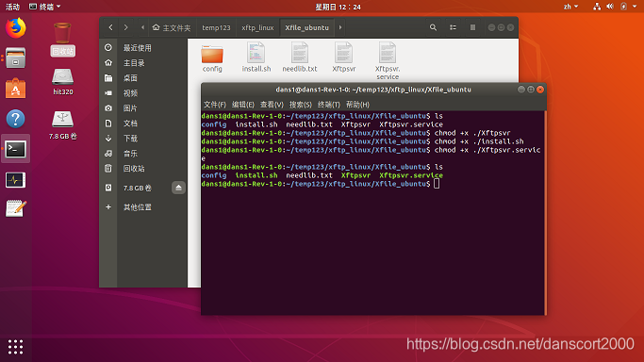644x362 pixels.
Task: Show applications grid at dock bottom
Action: coord(16,347)
